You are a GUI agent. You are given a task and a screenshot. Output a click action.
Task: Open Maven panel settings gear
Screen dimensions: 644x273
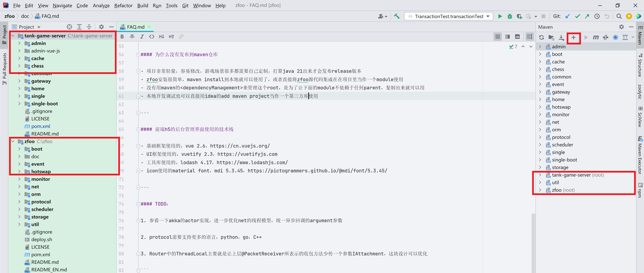coord(622,27)
